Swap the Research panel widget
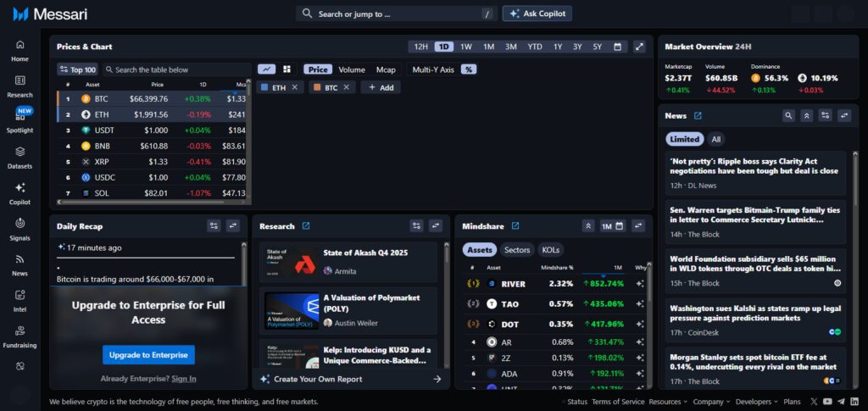868x411 pixels. pyautogui.click(x=436, y=225)
